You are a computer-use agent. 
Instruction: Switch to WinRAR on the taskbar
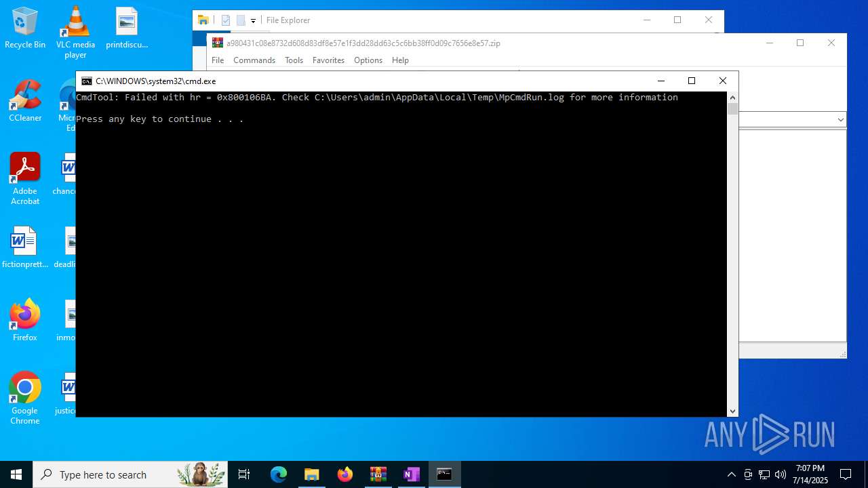tap(378, 474)
